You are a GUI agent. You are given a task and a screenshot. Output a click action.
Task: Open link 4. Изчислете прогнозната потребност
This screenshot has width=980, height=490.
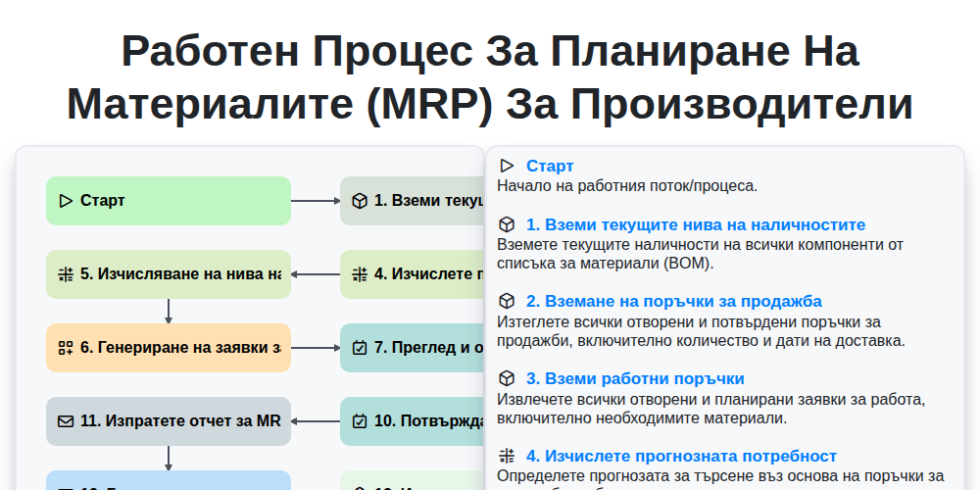tap(681, 456)
